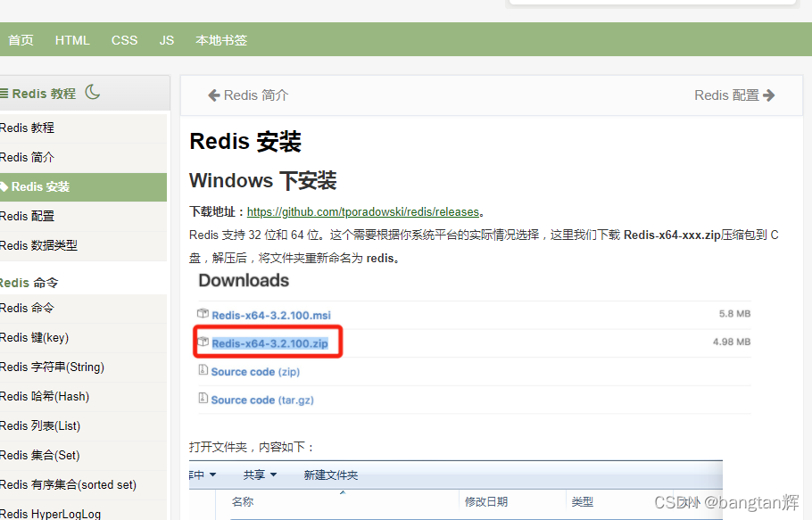812x520 pixels.
Task: Open Redis 集合(Set) in the sidebar
Action: pyautogui.click(x=83, y=455)
